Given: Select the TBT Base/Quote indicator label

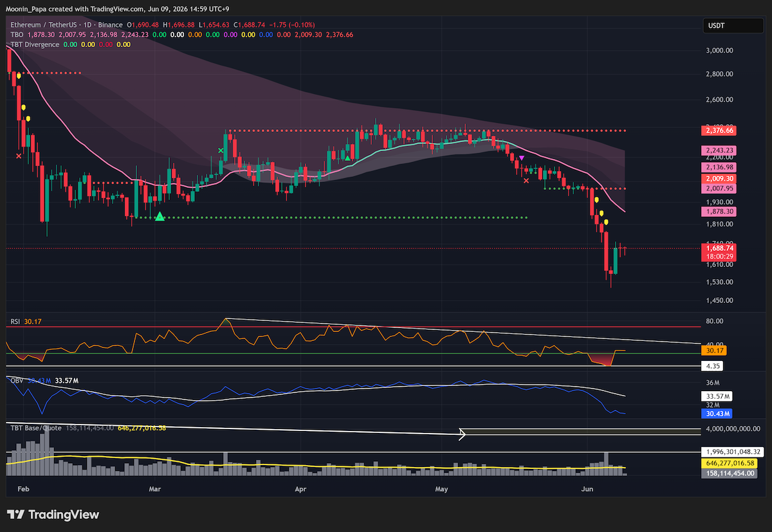Looking at the screenshot, I should (x=35, y=428).
